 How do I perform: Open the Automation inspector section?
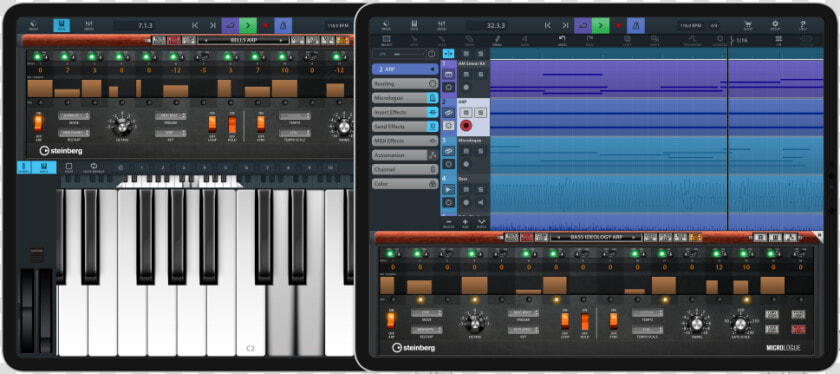[x=405, y=155]
